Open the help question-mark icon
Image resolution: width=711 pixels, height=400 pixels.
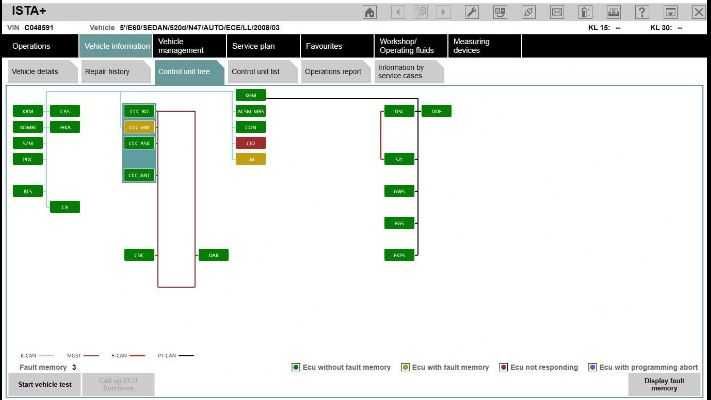642,12
